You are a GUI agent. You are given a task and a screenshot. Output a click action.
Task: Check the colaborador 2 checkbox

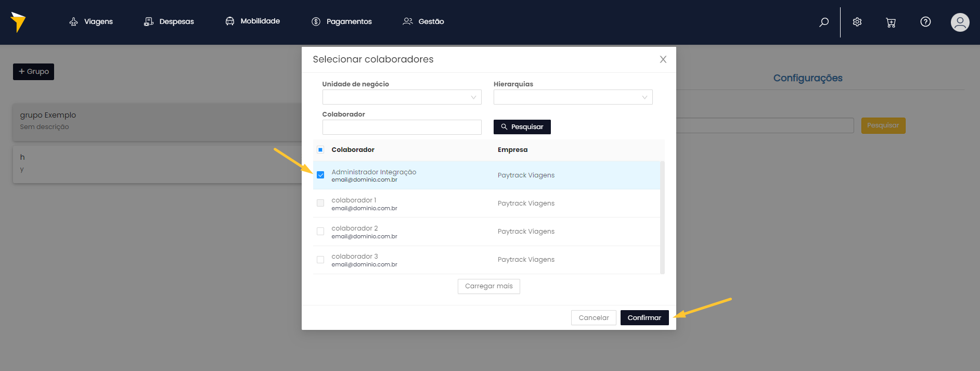[320, 231]
